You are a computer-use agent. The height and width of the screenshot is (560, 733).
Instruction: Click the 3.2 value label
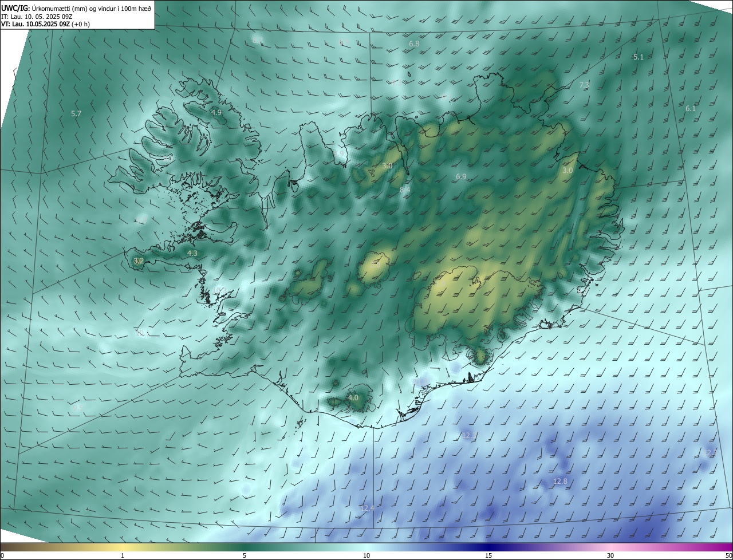pos(139,261)
